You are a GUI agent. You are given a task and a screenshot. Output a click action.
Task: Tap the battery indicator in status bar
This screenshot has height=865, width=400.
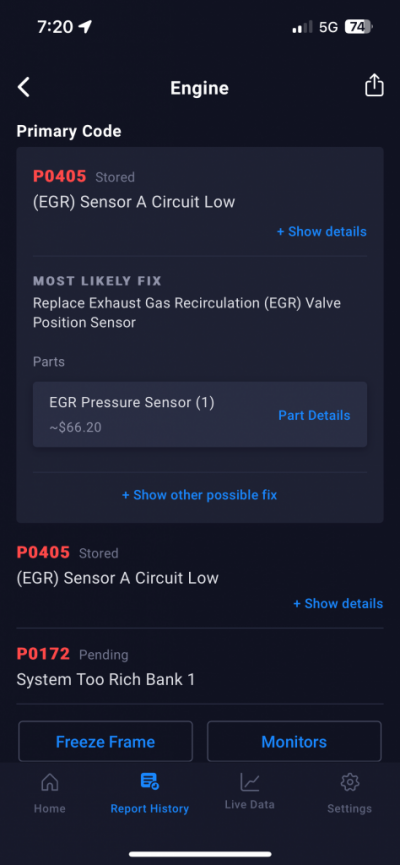coord(359,27)
